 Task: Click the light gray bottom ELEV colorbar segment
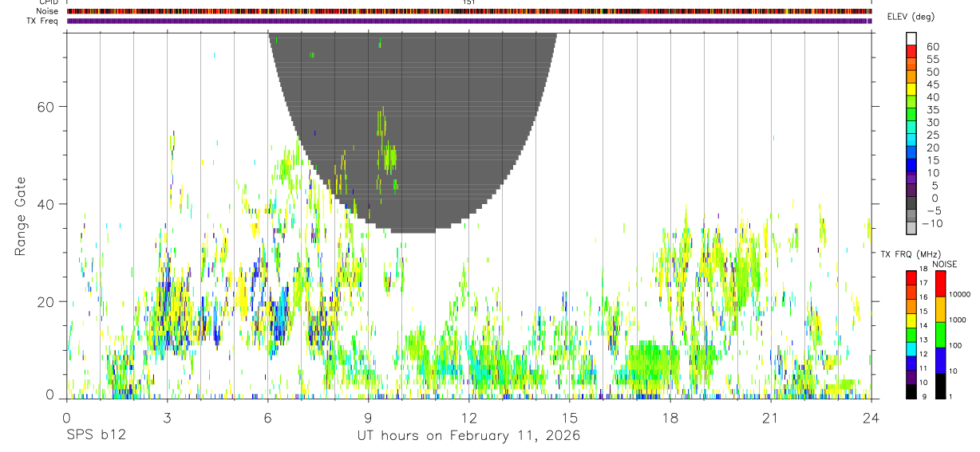pos(911,228)
